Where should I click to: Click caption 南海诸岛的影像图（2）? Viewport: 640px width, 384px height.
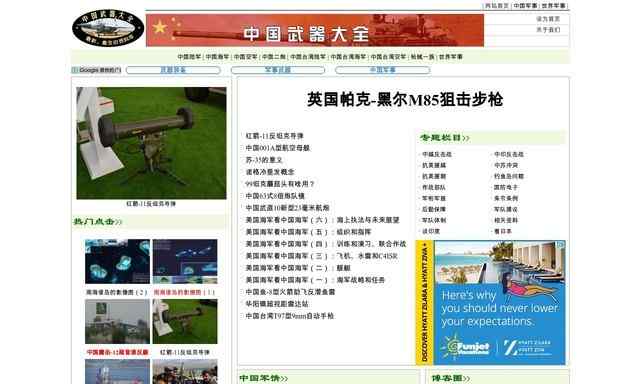point(117,292)
